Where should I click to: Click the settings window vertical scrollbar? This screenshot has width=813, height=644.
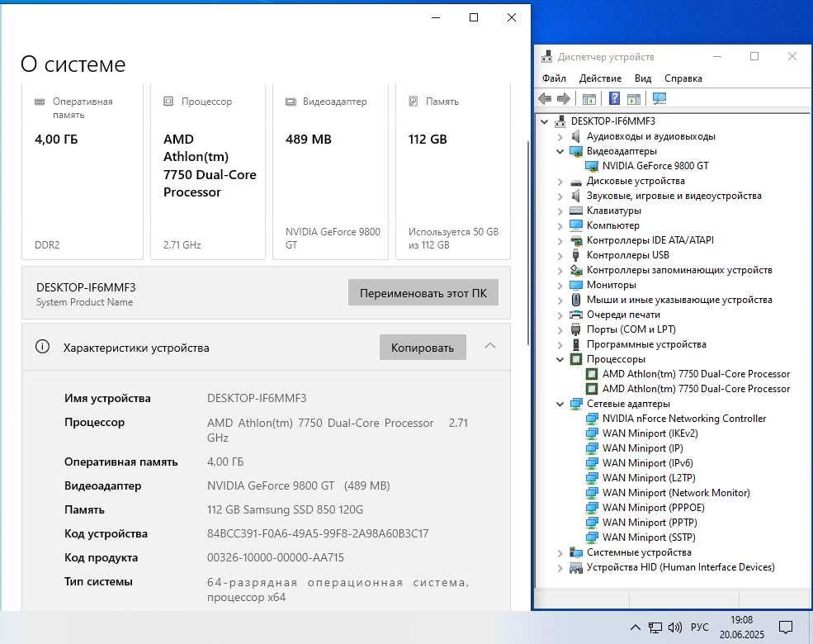coord(528,244)
